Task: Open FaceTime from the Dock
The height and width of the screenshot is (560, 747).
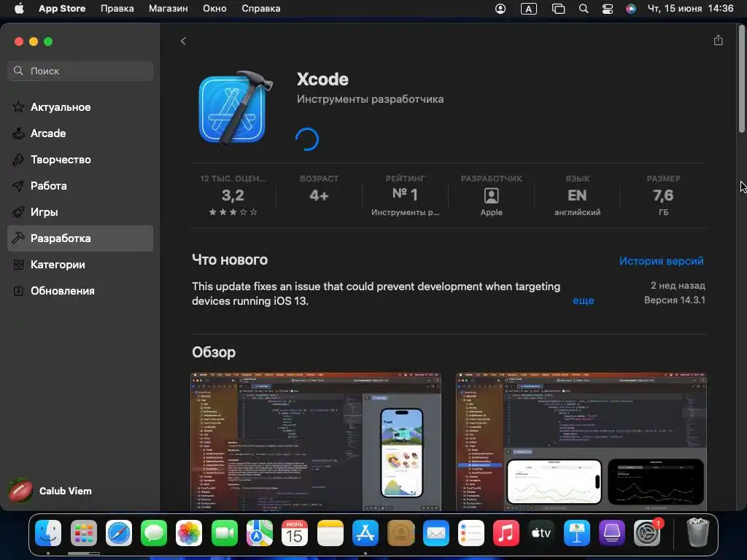Action: (225, 533)
